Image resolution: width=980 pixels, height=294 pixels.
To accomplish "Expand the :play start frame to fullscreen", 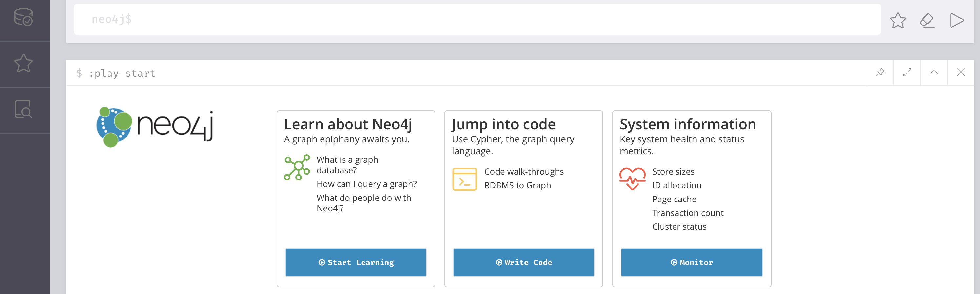I will pyautogui.click(x=907, y=73).
